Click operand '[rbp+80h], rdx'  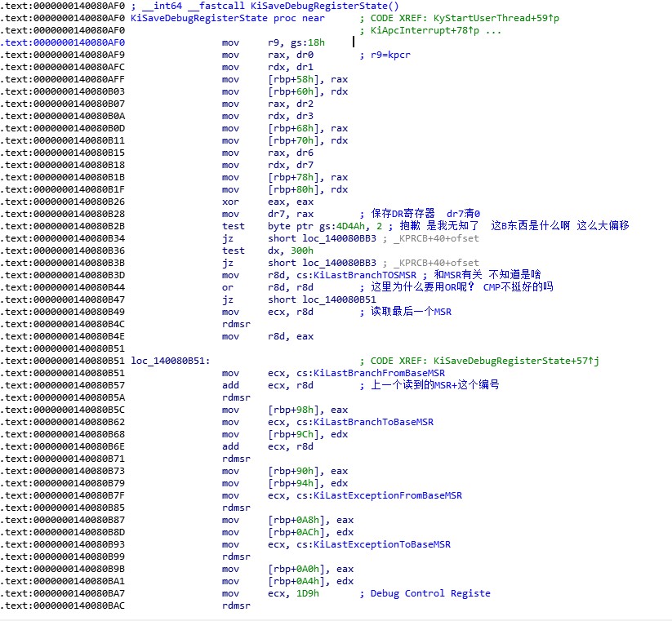click(308, 189)
